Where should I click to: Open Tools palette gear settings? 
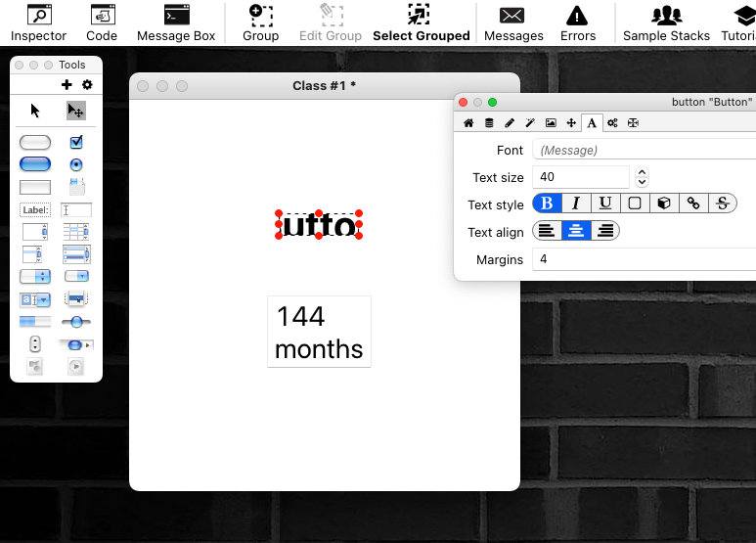[87, 85]
